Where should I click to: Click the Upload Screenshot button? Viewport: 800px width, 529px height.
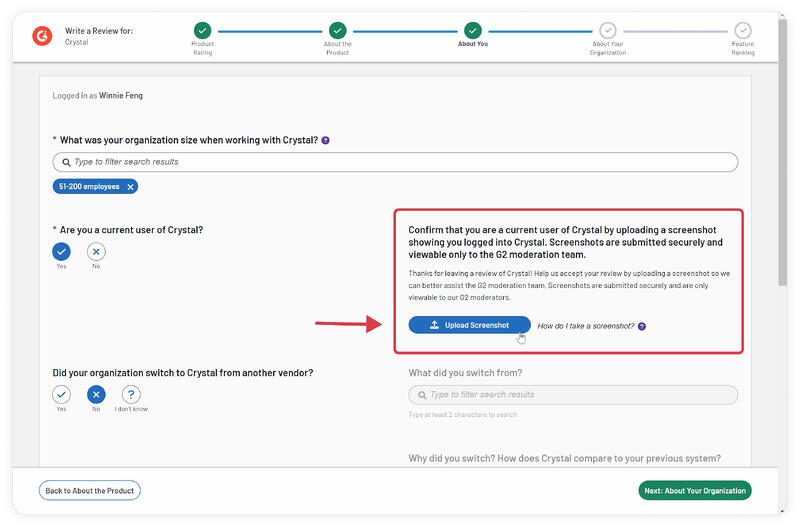[469, 325]
